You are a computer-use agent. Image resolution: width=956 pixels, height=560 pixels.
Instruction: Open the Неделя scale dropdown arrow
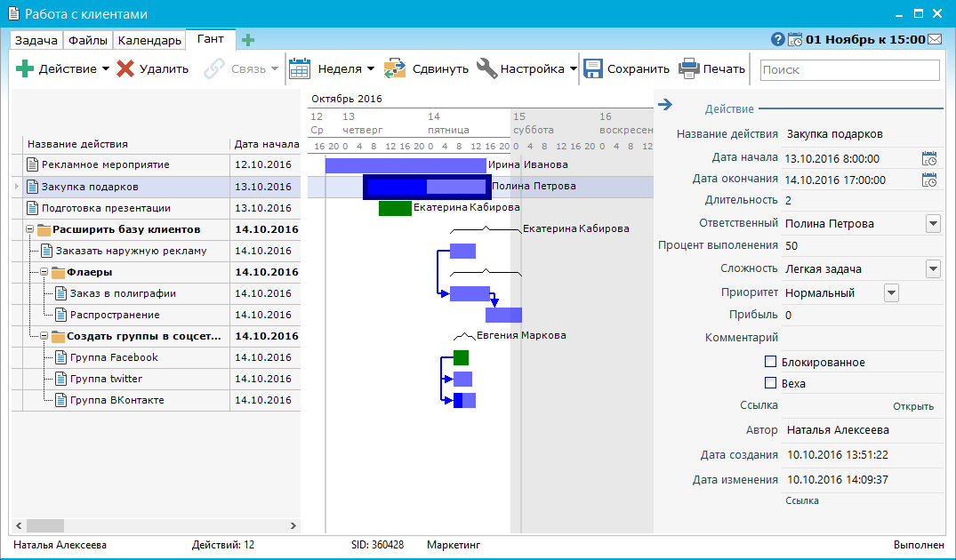371,68
